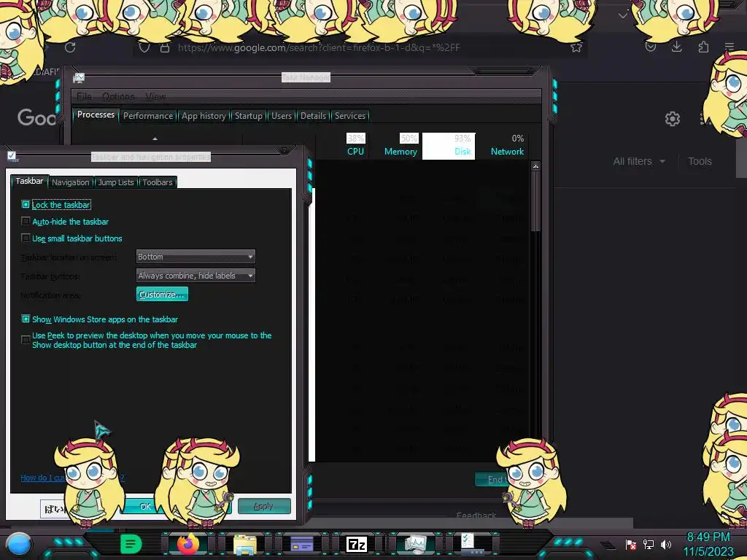
Task: Click OK in taskbar properties
Action: pyautogui.click(x=145, y=506)
